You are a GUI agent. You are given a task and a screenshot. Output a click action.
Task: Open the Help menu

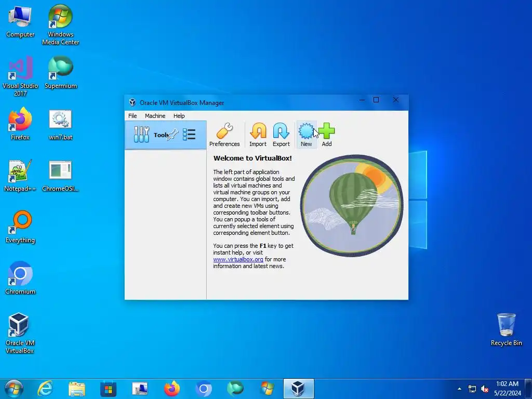click(x=179, y=116)
